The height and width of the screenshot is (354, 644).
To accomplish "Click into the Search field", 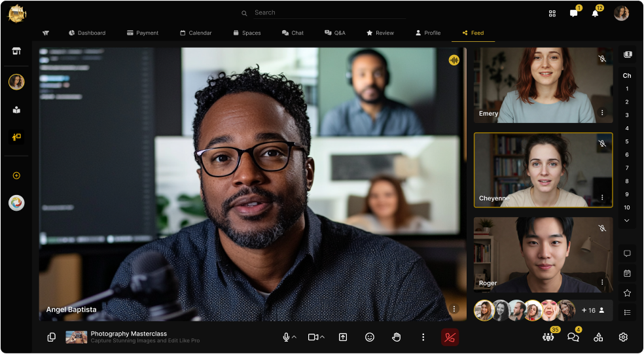I will [329, 12].
